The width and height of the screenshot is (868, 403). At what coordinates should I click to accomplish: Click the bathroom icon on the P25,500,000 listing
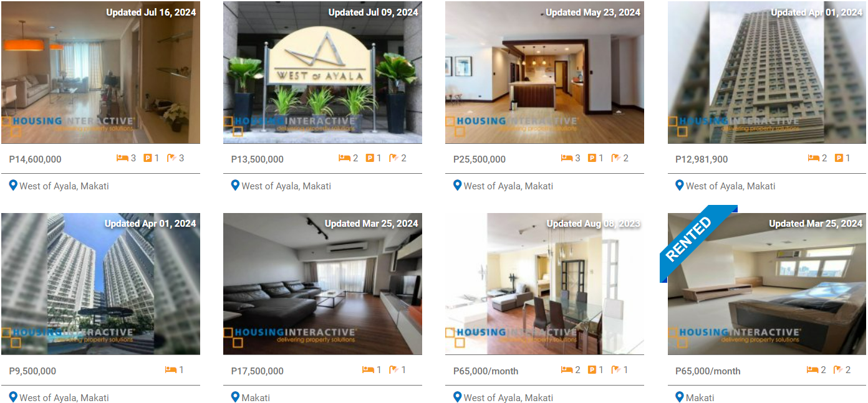[616, 158]
